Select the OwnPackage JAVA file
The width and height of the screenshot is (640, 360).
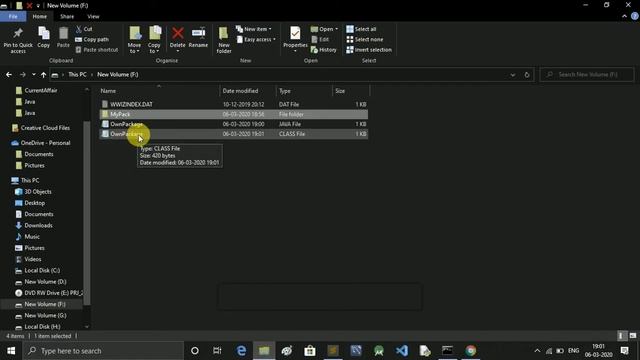click(x=233, y=124)
